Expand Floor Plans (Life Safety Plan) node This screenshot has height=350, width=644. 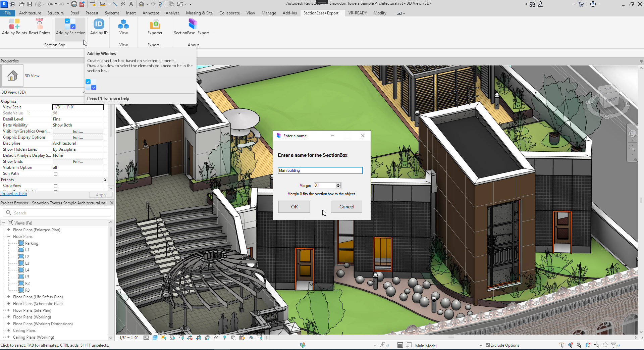9,297
